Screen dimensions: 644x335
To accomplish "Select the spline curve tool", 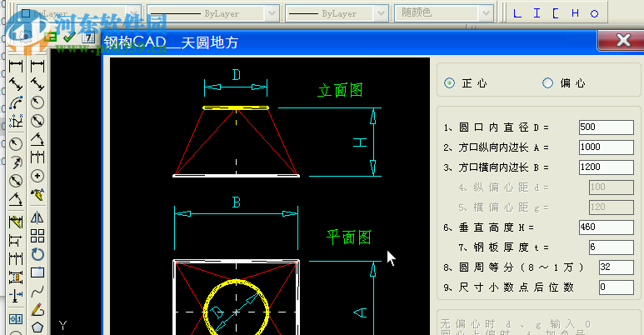I will click(37, 291).
